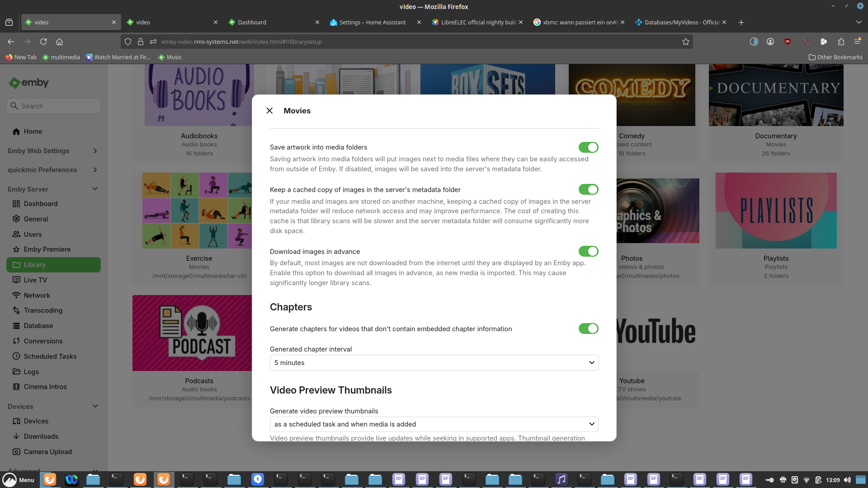This screenshot has width=868, height=488.
Task: Switch to Settings – Home Assistant tab
Action: [x=372, y=22]
